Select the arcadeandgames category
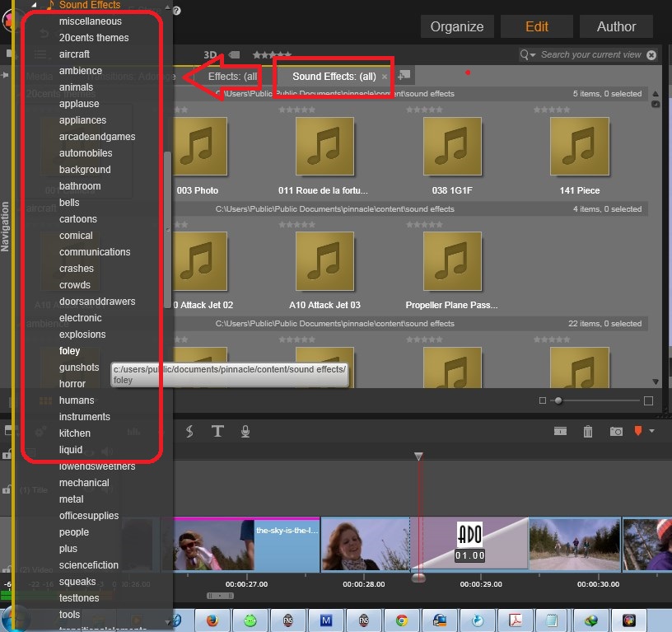Image resolution: width=672 pixels, height=632 pixels. click(97, 136)
